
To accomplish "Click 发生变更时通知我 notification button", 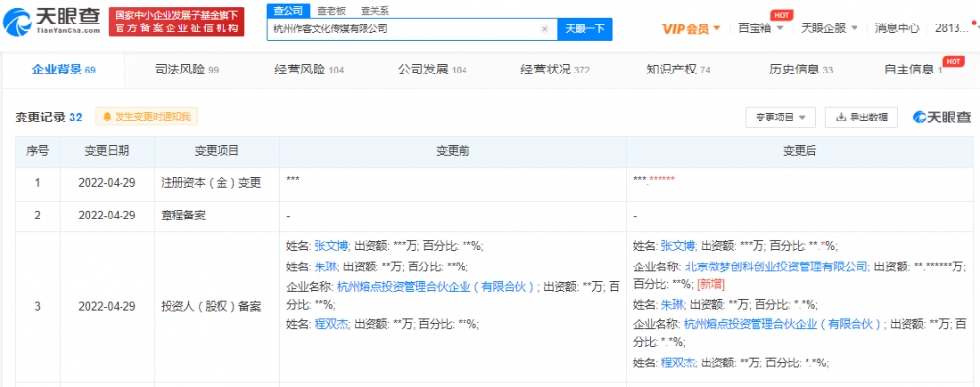I will coord(146,117).
